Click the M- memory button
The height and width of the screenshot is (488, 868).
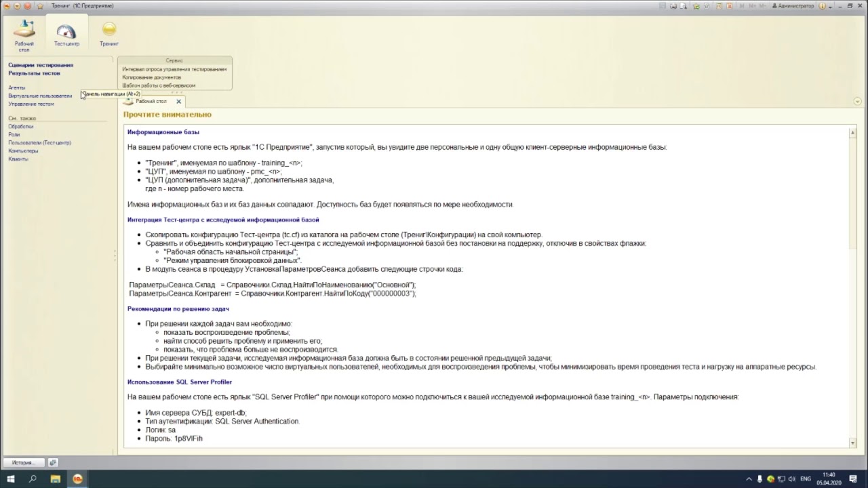click(x=762, y=5)
